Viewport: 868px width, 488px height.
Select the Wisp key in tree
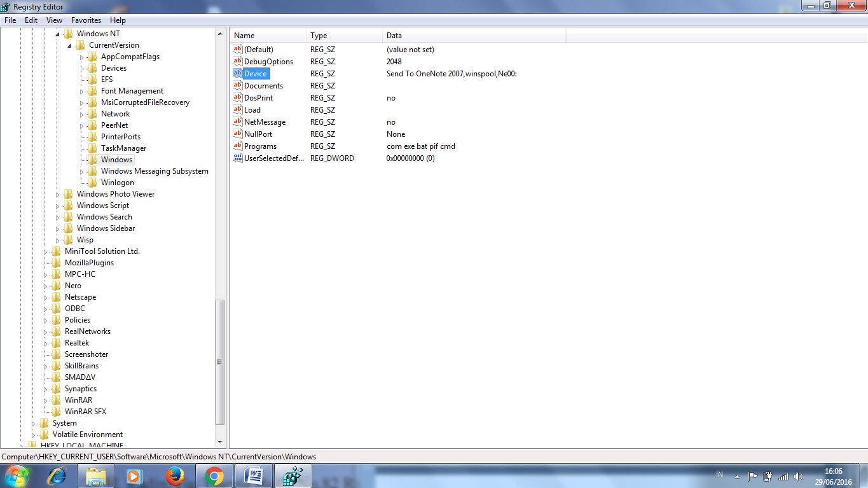click(85, 240)
